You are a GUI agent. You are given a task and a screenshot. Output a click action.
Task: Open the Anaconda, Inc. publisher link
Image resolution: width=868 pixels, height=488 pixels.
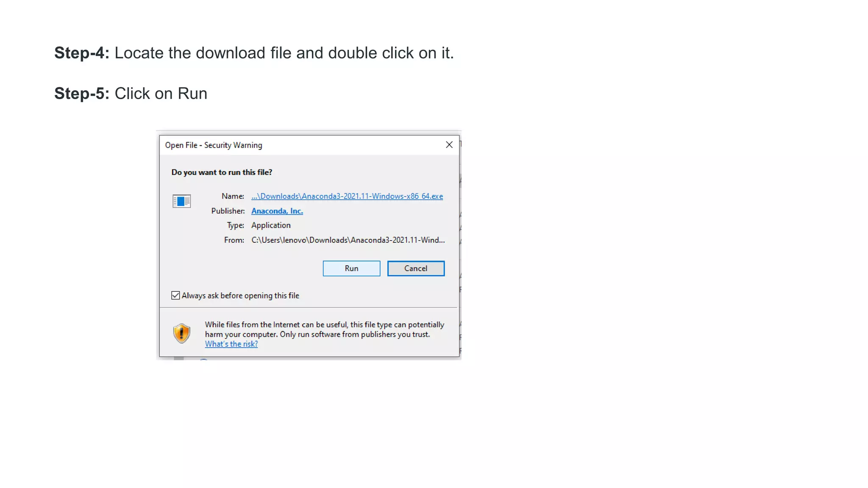(277, 211)
